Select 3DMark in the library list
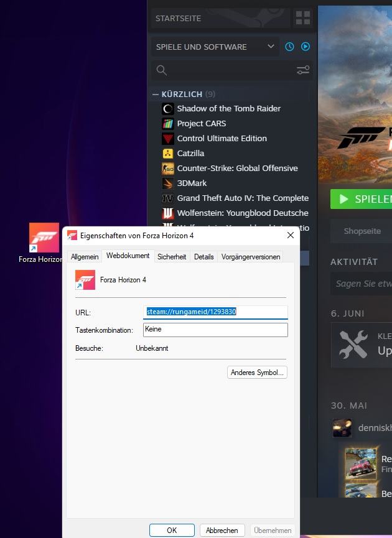Viewport: 392px width, 538px height. [192, 183]
